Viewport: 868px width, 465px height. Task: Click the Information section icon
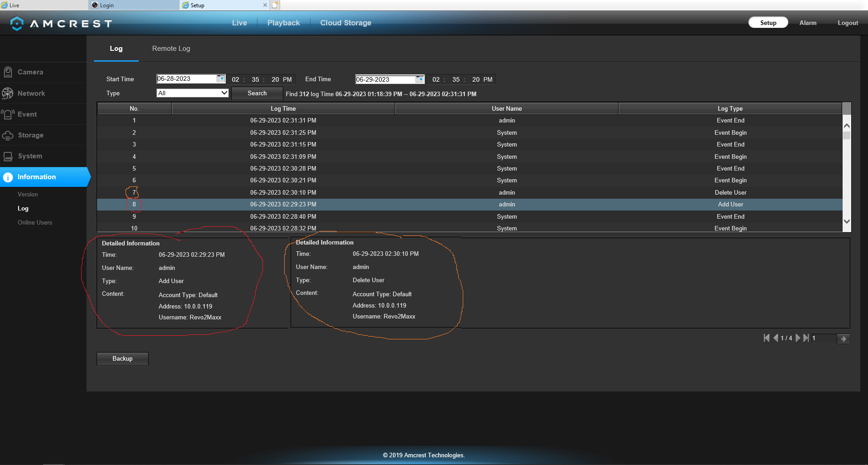[8, 177]
